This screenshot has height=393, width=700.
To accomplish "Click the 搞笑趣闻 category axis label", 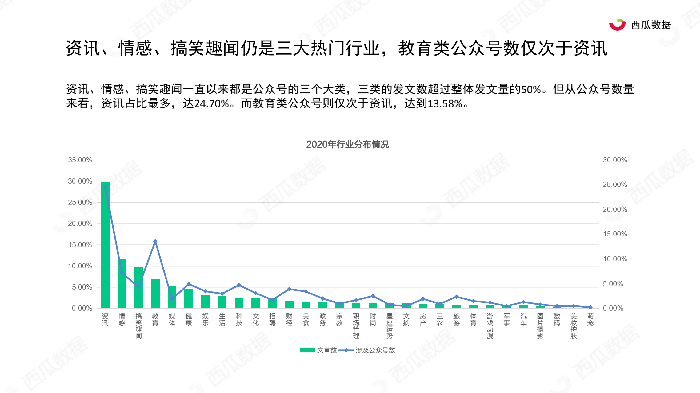I will coord(139,326).
